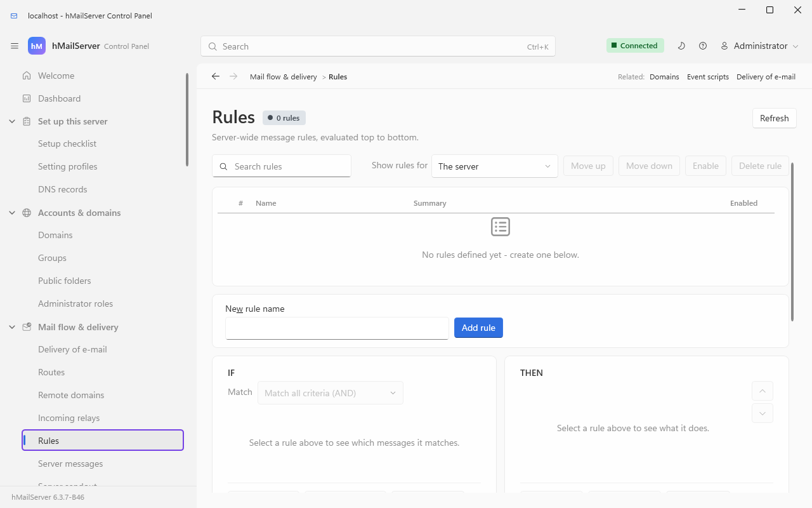Collapse the Mail flow & delivery section
812x508 pixels.
[12, 327]
